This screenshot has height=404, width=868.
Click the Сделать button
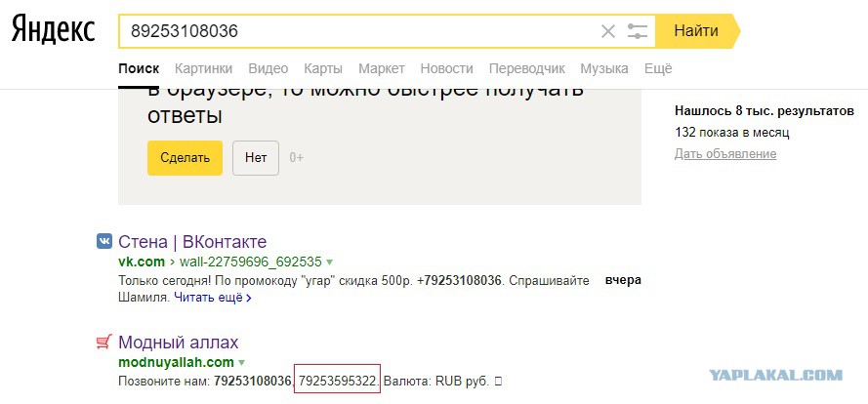tap(185, 158)
